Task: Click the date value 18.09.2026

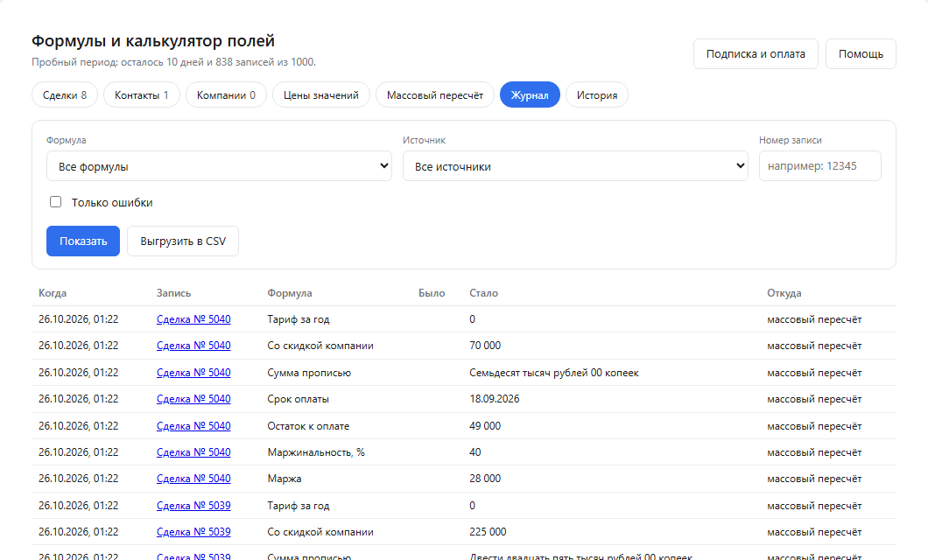Action: click(x=494, y=399)
